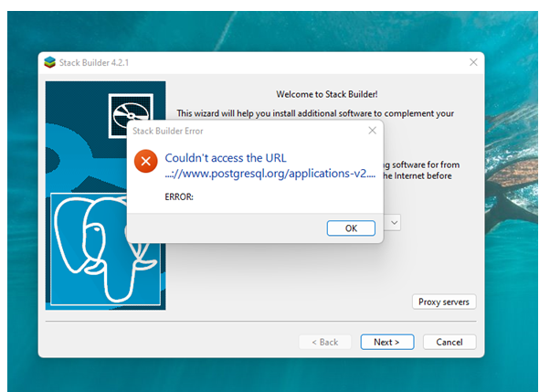Viewport: 550px width, 392px height.
Task: Open the Proxy servers settings
Action: point(443,302)
